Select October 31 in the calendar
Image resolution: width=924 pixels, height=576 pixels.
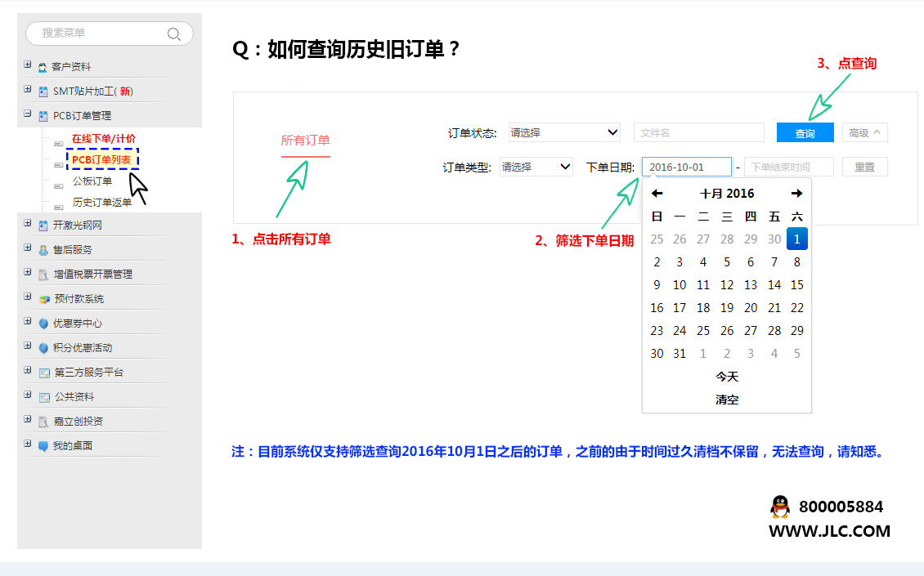tap(680, 354)
